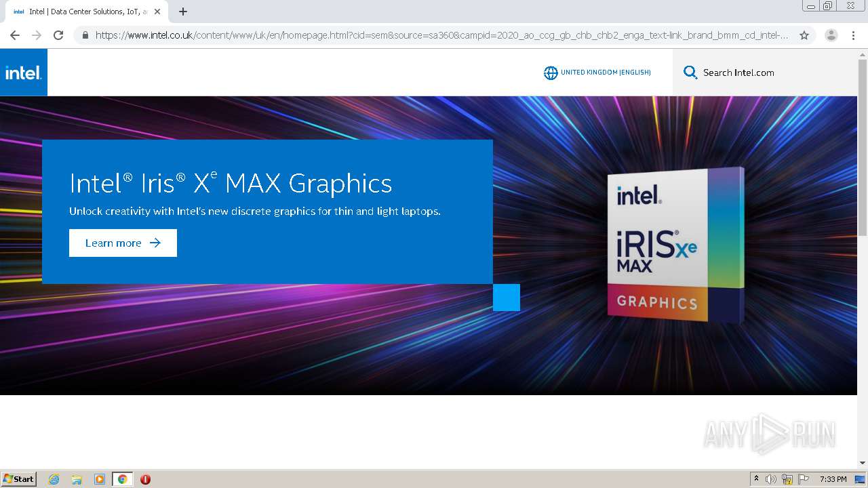Click the Iris Xe MAX Graphics badge image
The image size is (868, 488).
(675, 245)
